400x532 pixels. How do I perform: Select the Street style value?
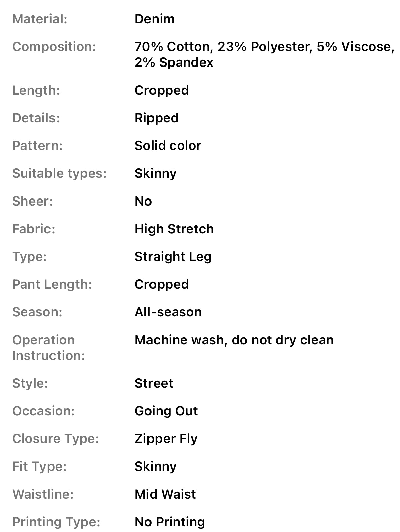(x=154, y=383)
